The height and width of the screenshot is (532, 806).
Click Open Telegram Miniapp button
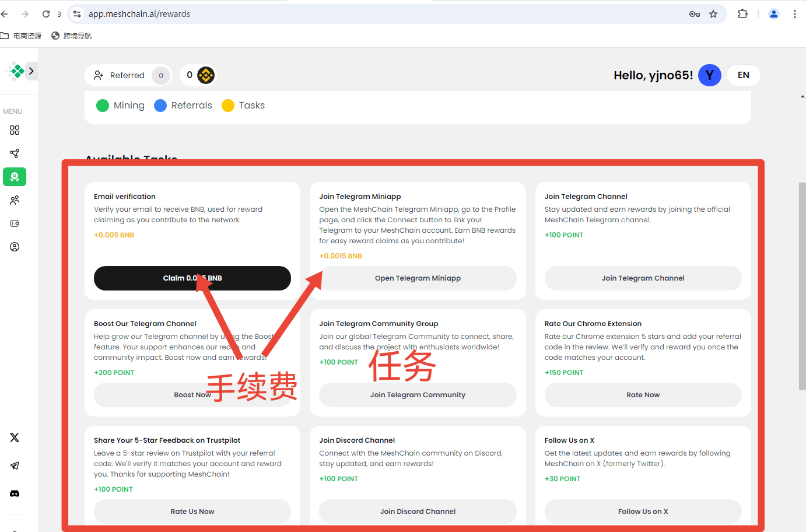click(418, 278)
